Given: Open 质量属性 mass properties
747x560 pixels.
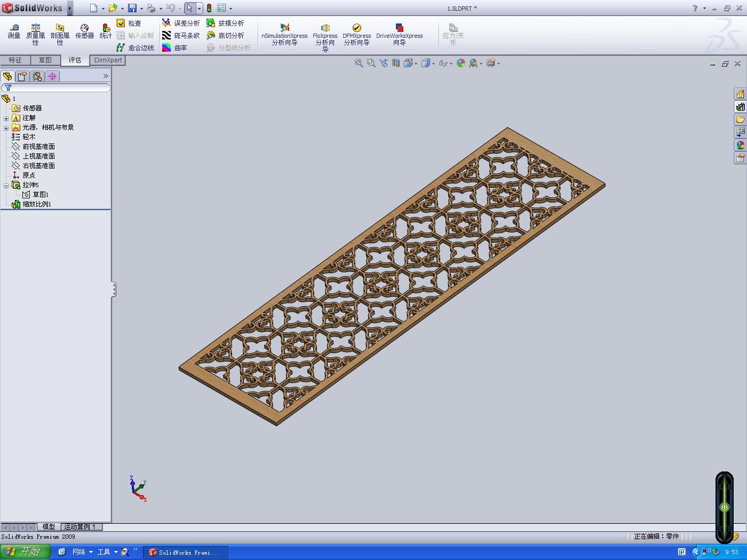Looking at the screenshot, I should (x=35, y=35).
